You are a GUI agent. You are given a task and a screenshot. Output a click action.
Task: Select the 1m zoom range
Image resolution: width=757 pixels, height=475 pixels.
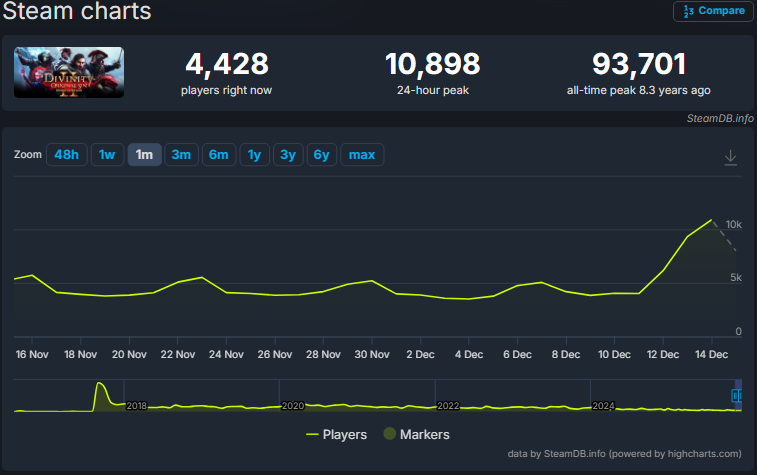coord(144,154)
